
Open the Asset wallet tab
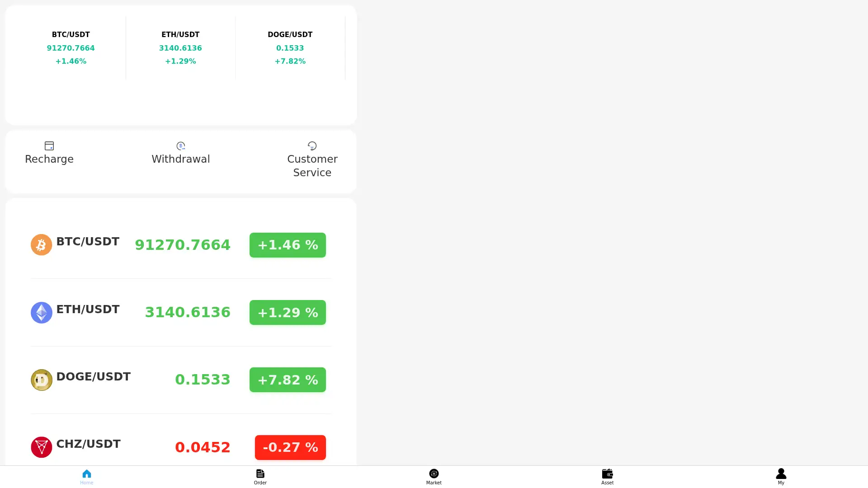(607, 477)
